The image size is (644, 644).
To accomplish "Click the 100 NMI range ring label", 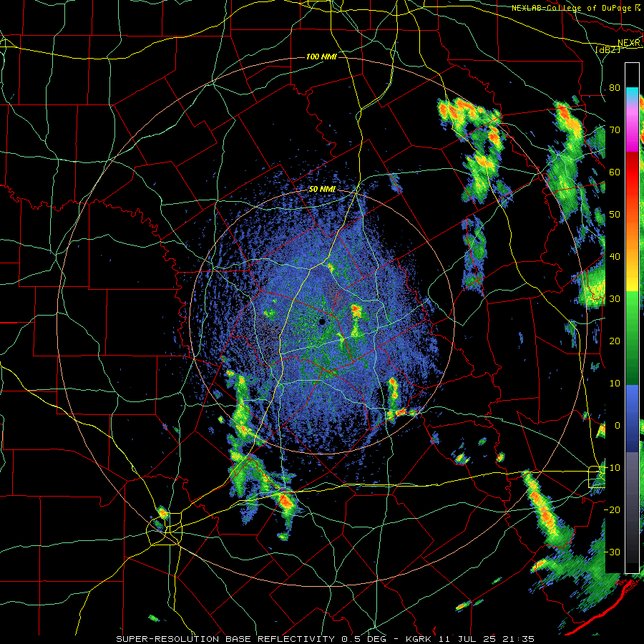I will [x=321, y=57].
